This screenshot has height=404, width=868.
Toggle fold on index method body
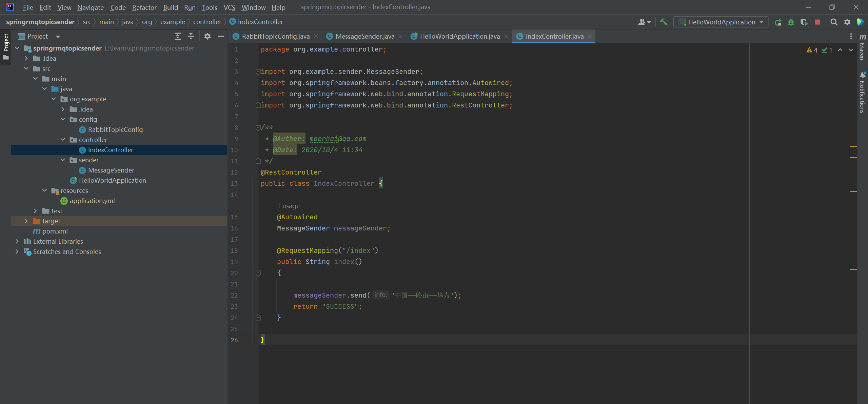tap(258, 273)
